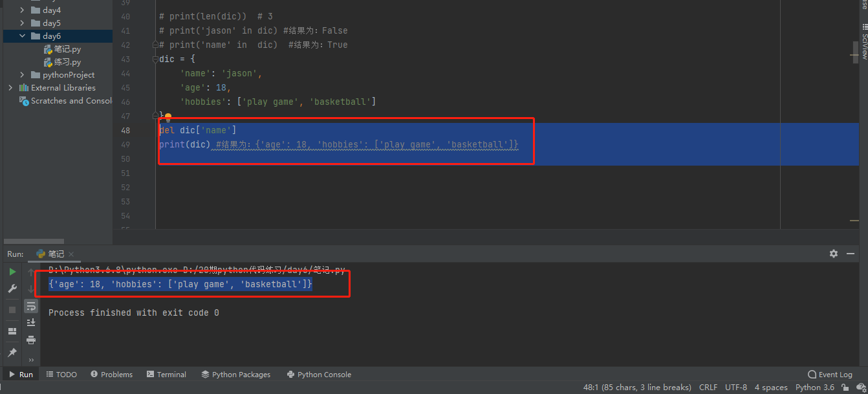Open the inspections profile icon in status bar
The height and width of the screenshot is (394, 868).
tap(860, 387)
